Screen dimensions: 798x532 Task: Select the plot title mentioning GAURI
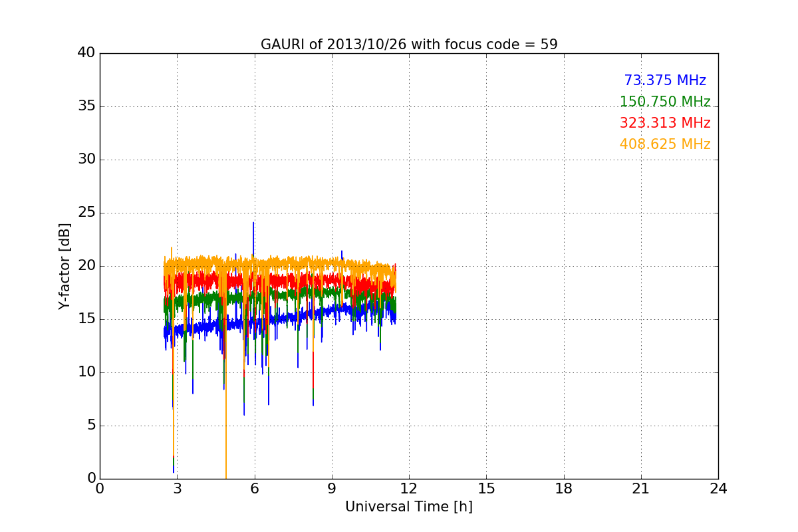(409, 45)
